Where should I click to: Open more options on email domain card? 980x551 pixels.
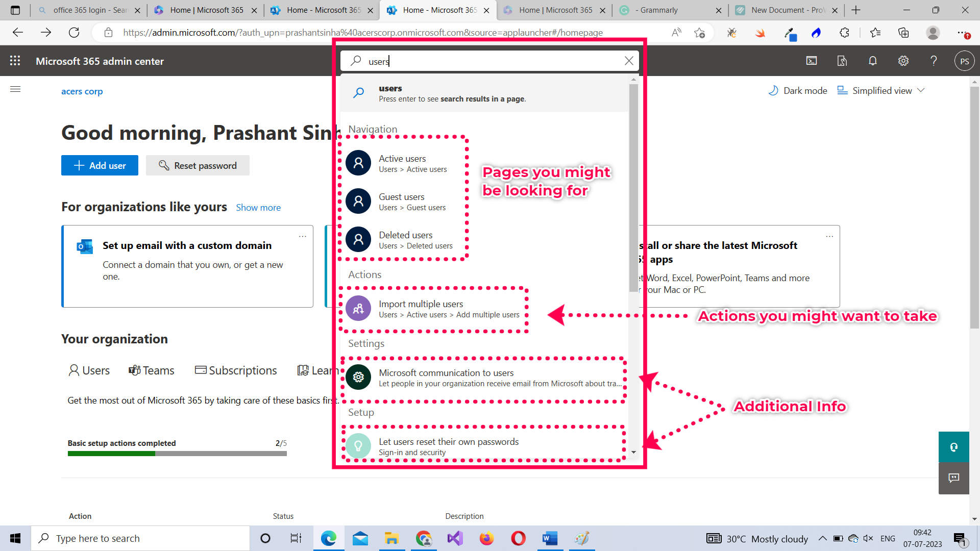(x=303, y=236)
